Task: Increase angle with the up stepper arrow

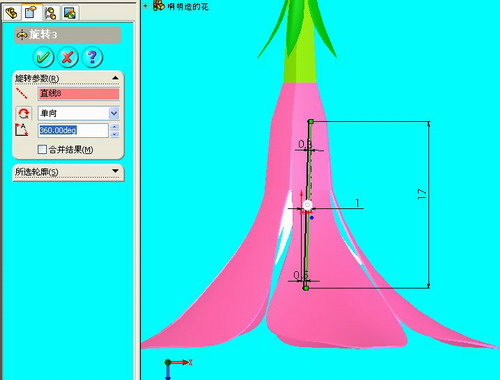Action: tap(115, 127)
